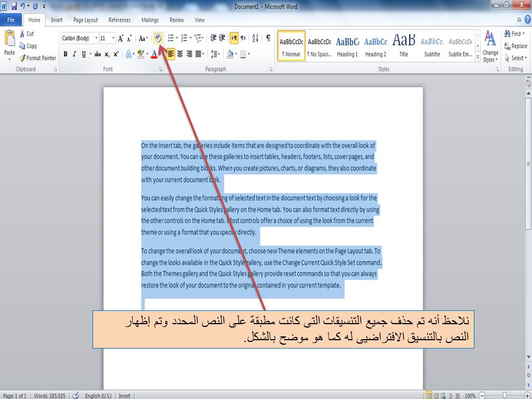532x399 pixels.
Task: Click the 100% zoom level indicator
Action: pyautogui.click(x=470, y=396)
